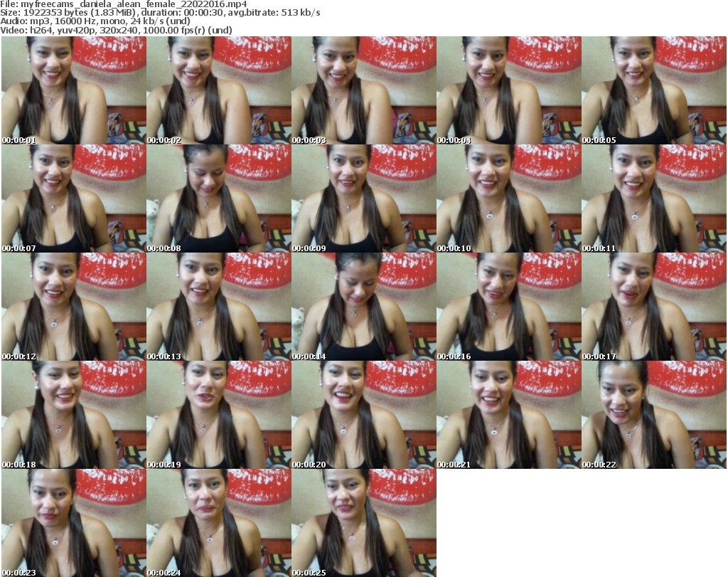Select the thumbnail stamped 00:00:25
Image resolution: width=728 pixels, height=577 pixels.
[363, 523]
